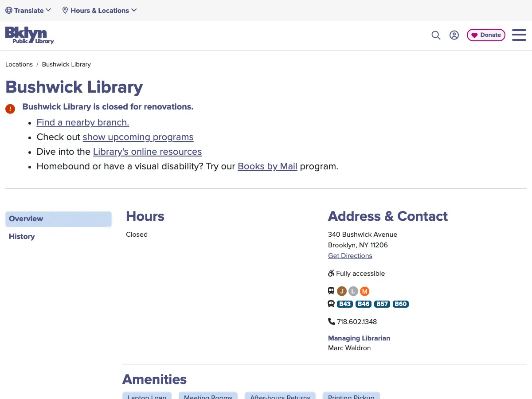This screenshot has width=532, height=399.
Task: Click the closed for renovations notice text
Action: [x=108, y=107]
